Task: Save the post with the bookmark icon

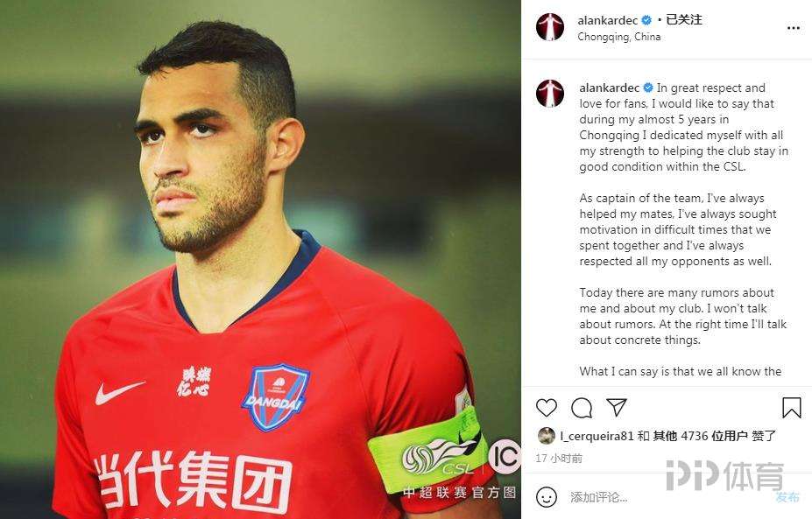Action: pyautogui.click(x=791, y=408)
